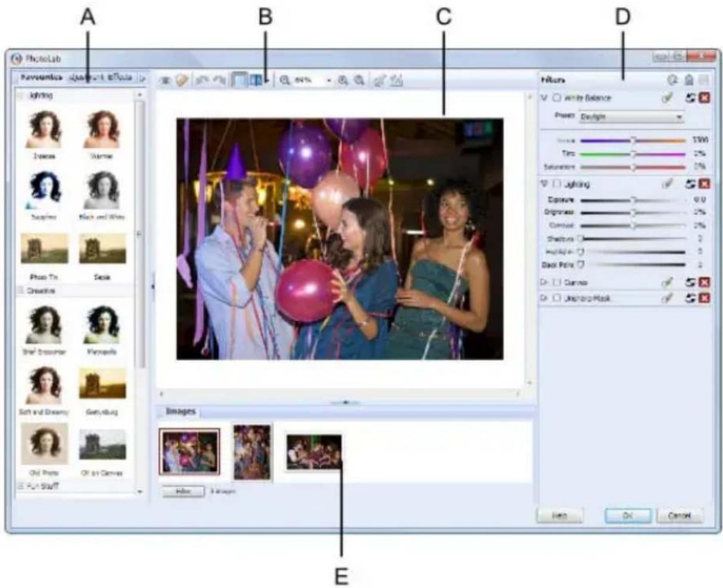Click the eye preview icon in toolbar

(166, 80)
